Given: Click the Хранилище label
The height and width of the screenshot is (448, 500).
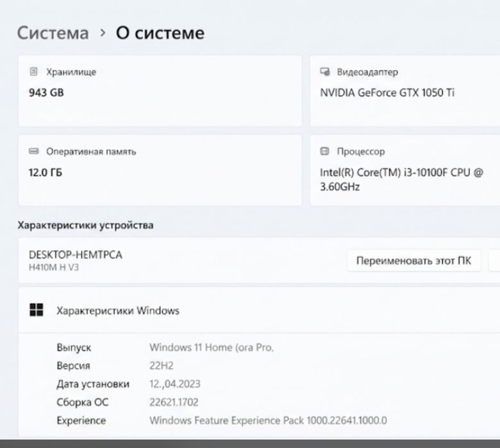Looking at the screenshot, I should coord(71,72).
